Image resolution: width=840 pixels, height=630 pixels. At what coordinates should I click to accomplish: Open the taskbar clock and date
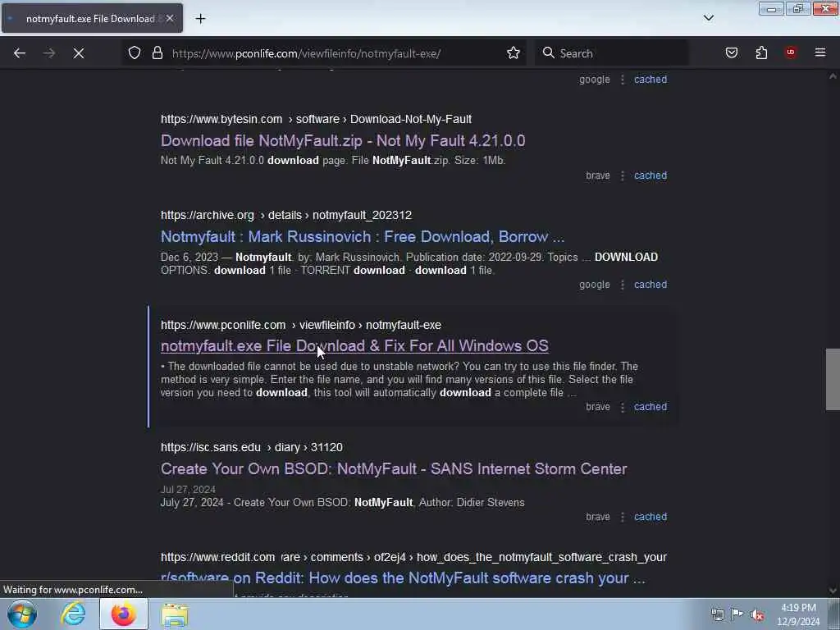coord(798,614)
